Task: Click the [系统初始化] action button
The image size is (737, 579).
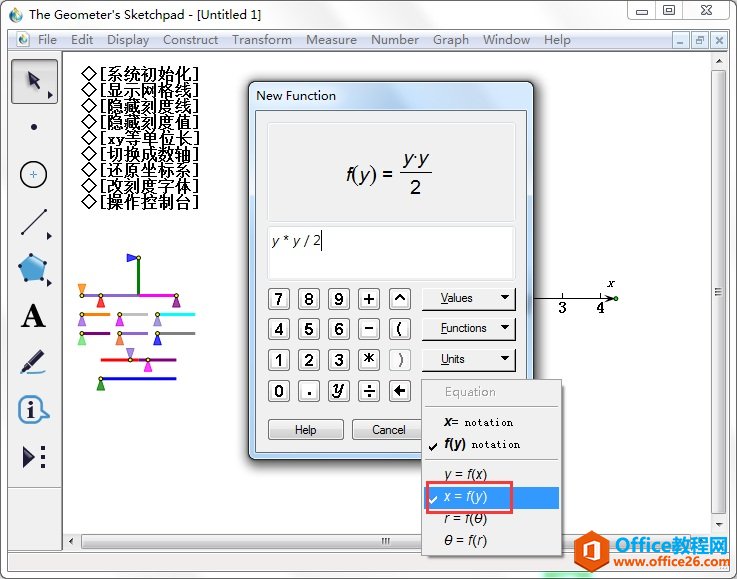Action: point(140,74)
